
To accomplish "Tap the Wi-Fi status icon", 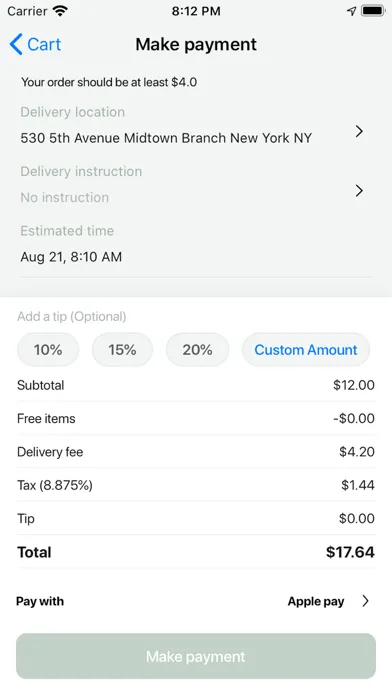I will coord(60,11).
